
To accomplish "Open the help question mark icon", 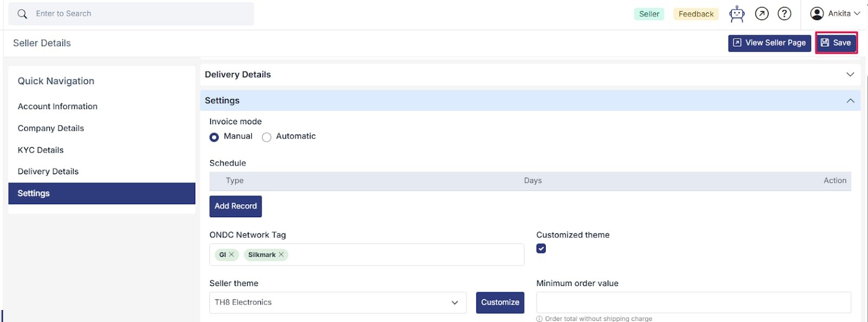I will tap(784, 14).
